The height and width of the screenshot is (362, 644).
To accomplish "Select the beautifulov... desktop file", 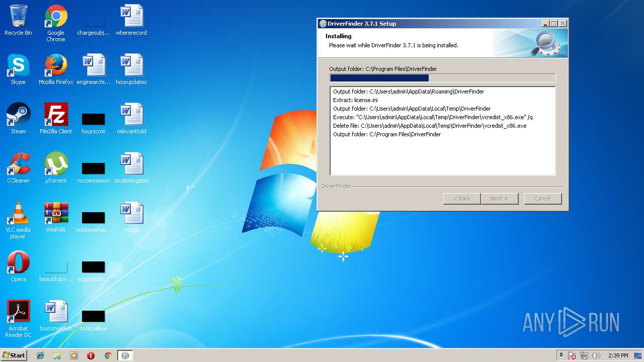I will pos(56,271).
